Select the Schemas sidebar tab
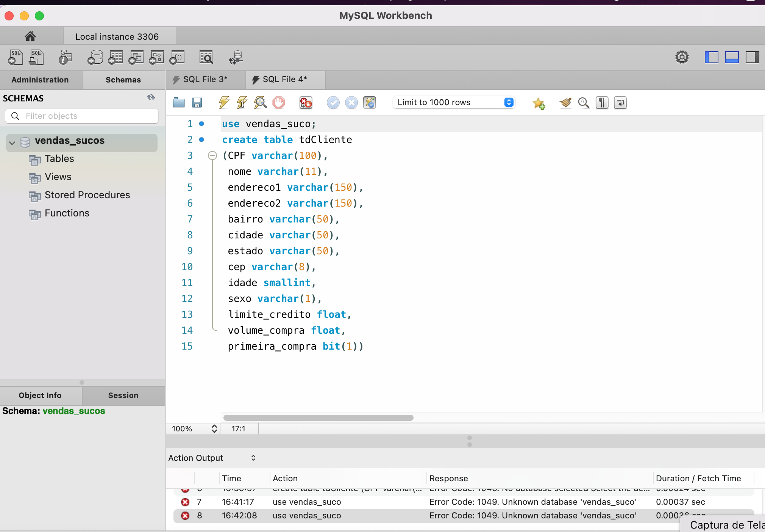This screenshot has width=765, height=532. pos(123,79)
